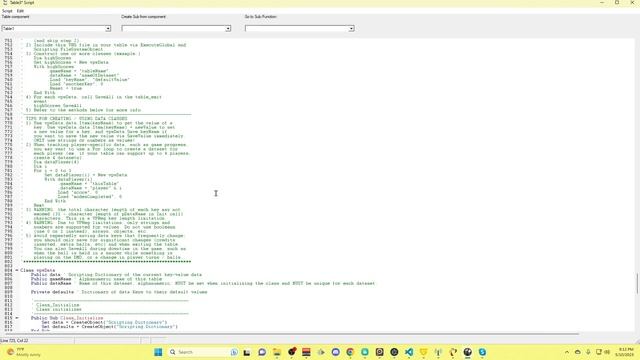Click the 'Set data = CreateObject' code line
Viewport: 640px width, 360px height.
coord(104,322)
